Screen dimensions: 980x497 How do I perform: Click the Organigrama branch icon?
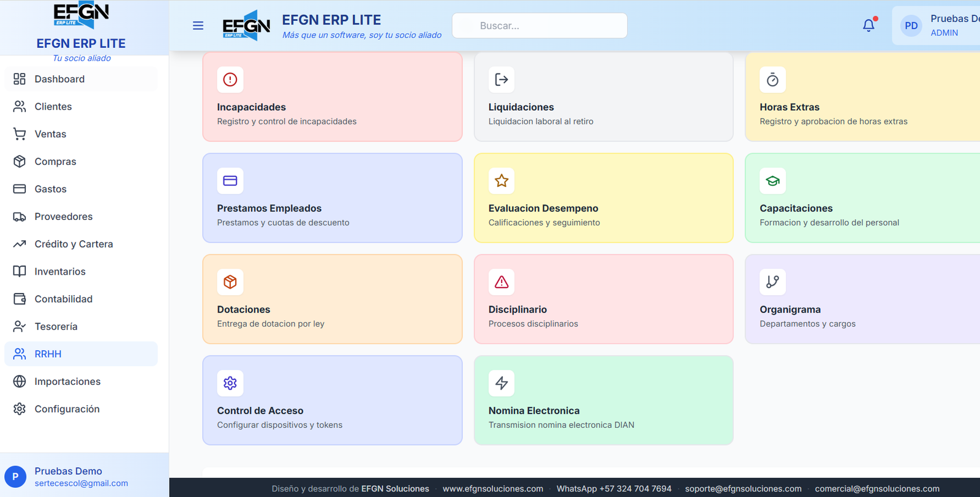click(x=773, y=282)
